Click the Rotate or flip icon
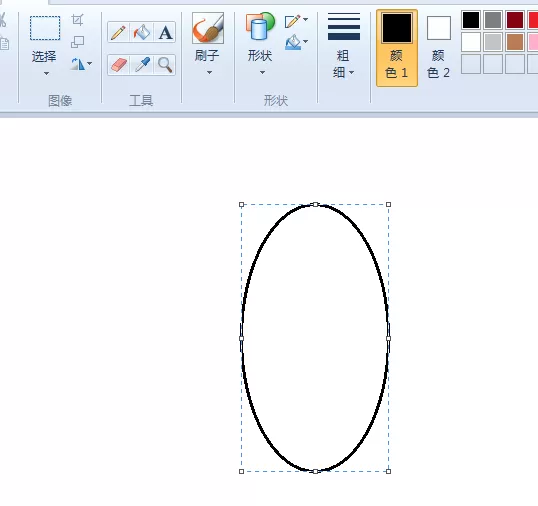Viewport: 538px width, 506px height. pyautogui.click(x=78, y=64)
